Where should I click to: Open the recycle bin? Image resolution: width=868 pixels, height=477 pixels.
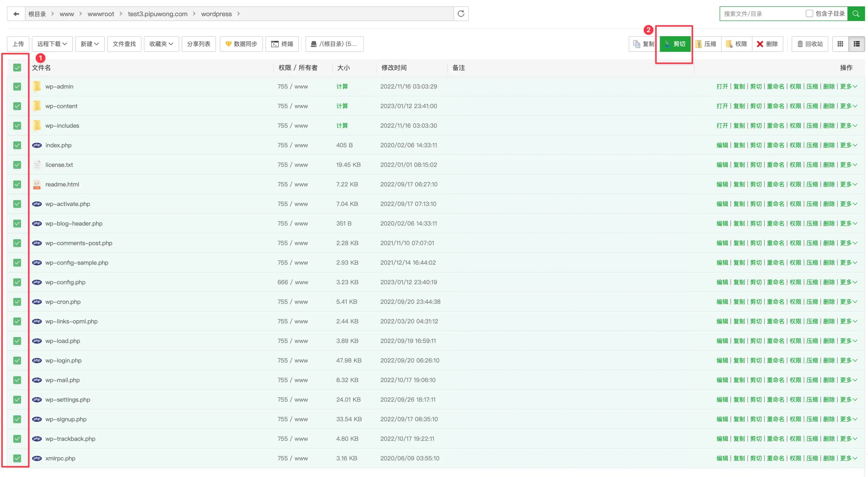coord(810,44)
